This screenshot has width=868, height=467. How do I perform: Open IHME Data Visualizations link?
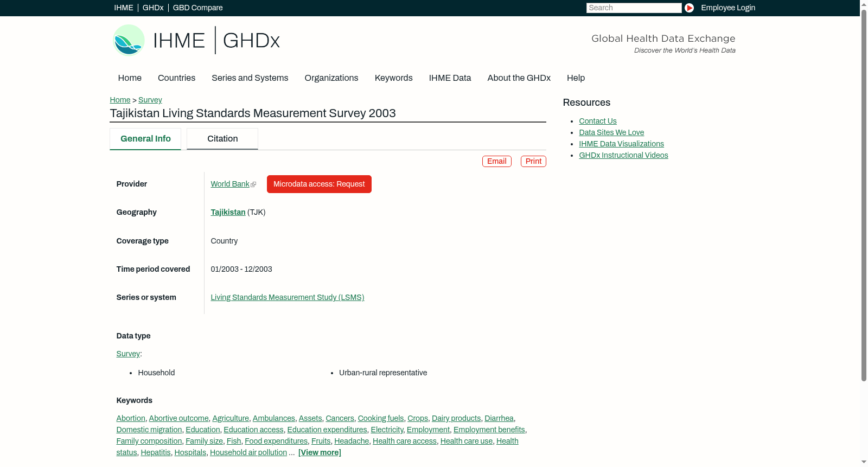(622, 144)
